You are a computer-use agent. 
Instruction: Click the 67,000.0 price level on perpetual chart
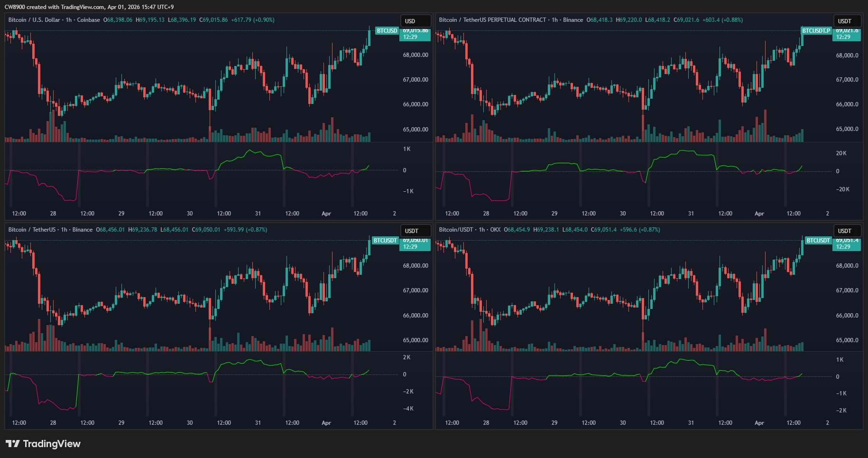847,80
